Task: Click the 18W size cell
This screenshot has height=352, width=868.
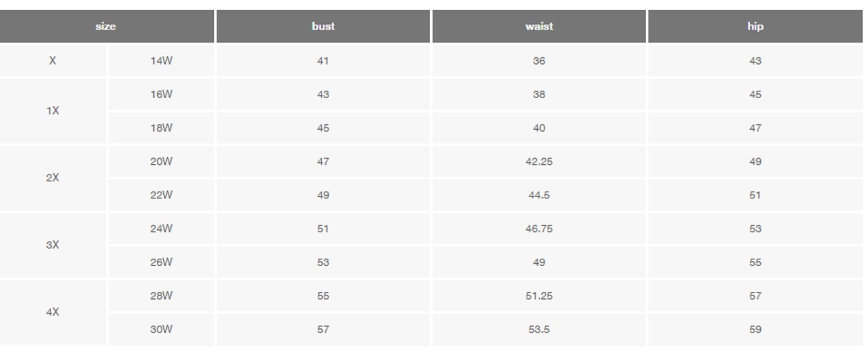Action: point(161,128)
